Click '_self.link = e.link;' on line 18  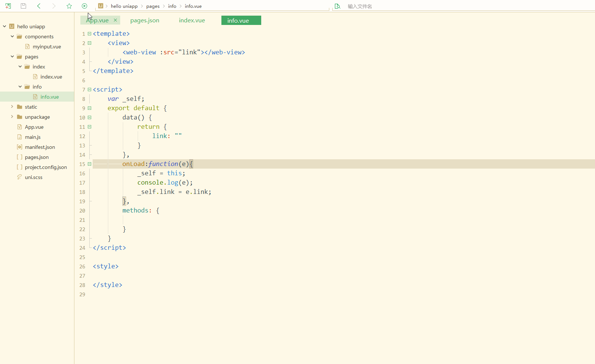click(x=174, y=192)
